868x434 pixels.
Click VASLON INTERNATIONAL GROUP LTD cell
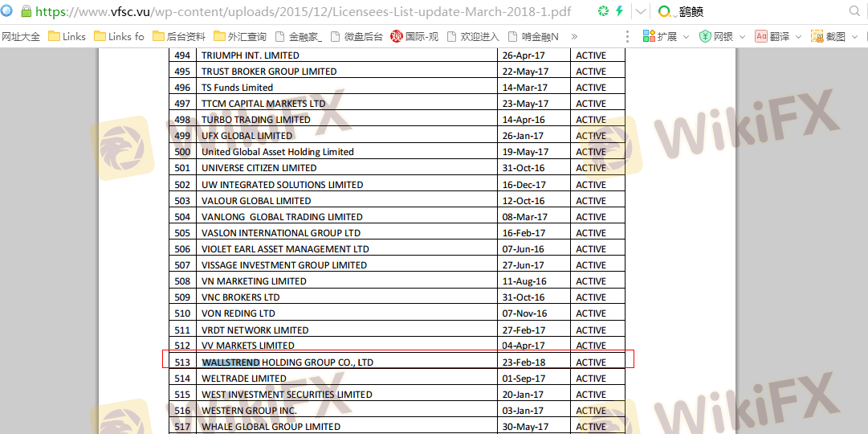(347, 233)
